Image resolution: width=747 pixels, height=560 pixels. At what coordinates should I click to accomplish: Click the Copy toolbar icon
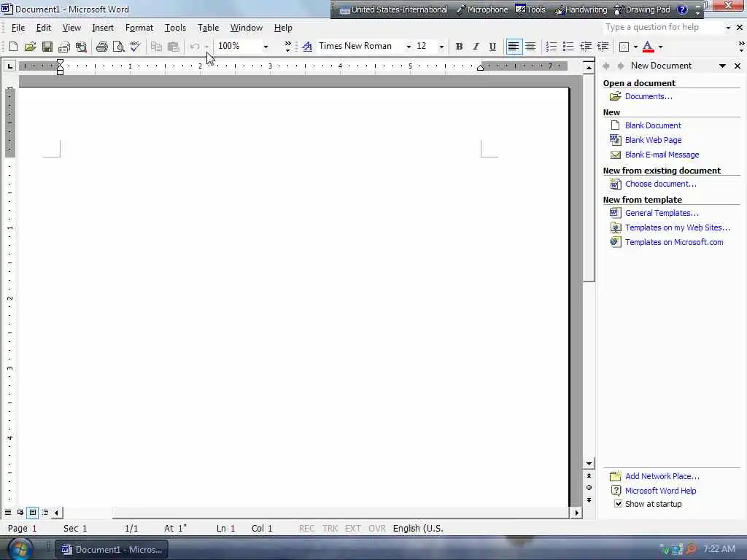[156, 47]
